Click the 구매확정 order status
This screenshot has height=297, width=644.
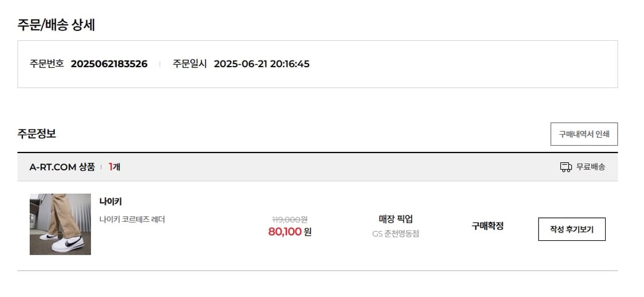coord(488,226)
